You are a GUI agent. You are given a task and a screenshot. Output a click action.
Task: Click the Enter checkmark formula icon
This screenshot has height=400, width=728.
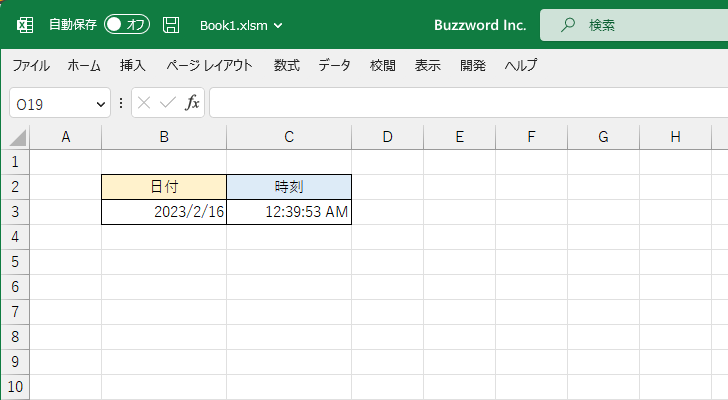(x=168, y=103)
